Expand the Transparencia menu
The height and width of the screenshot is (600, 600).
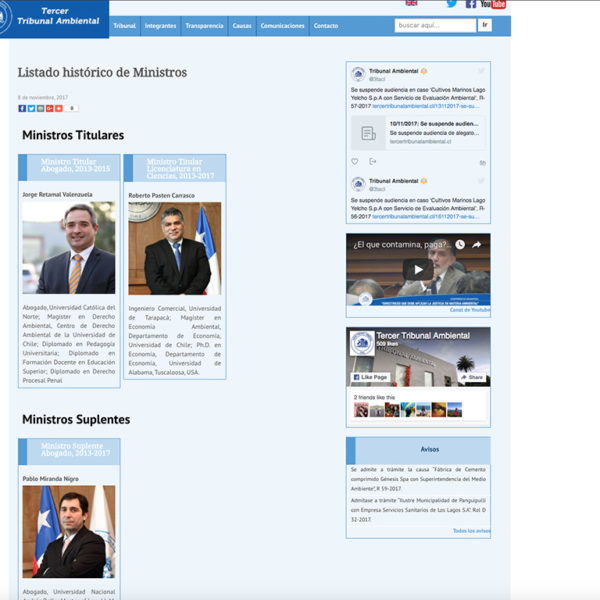(x=204, y=26)
